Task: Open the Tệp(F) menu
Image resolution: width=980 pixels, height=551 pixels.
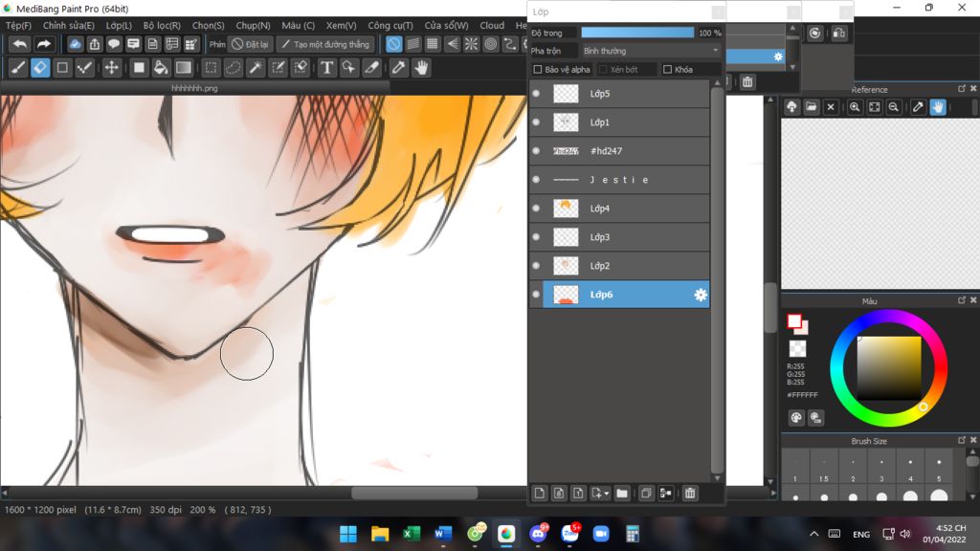Action: click(x=19, y=26)
